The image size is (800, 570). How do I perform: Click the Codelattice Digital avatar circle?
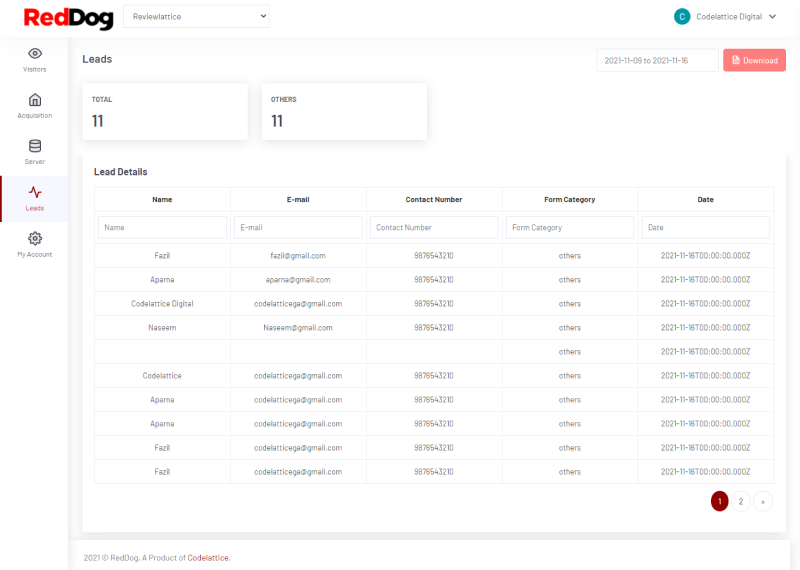tap(682, 16)
